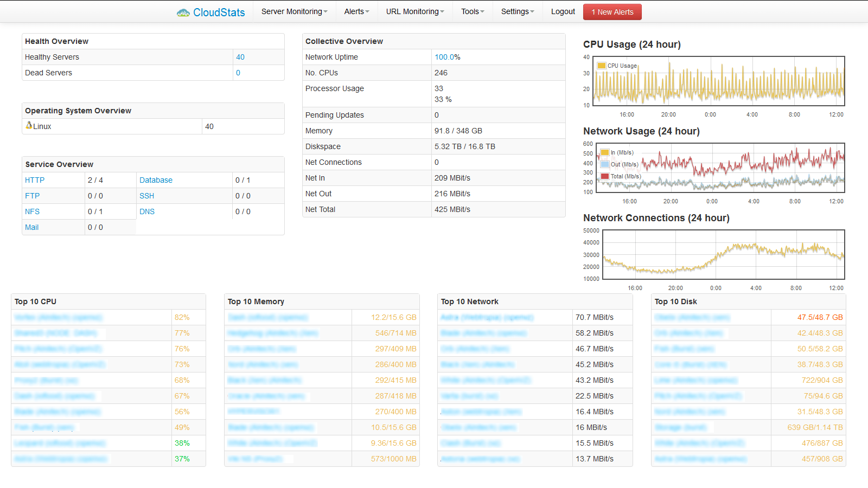Open the Mail service link
The width and height of the screenshot is (868, 488).
[x=31, y=227]
